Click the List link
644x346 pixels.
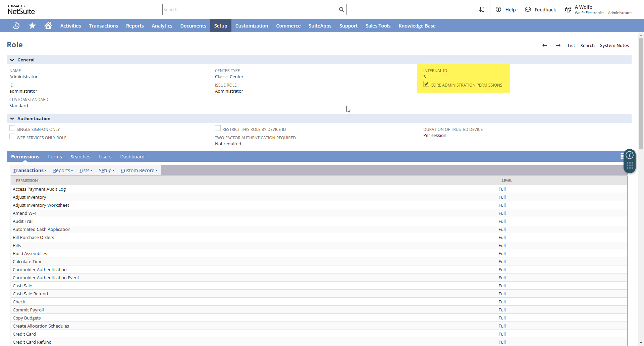pos(571,46)
